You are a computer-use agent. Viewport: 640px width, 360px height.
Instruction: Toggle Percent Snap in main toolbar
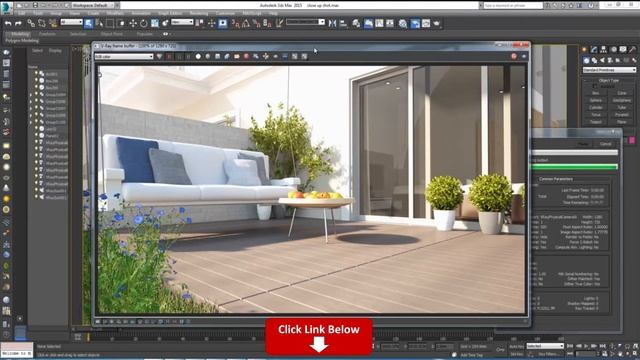tap(256, 23)
